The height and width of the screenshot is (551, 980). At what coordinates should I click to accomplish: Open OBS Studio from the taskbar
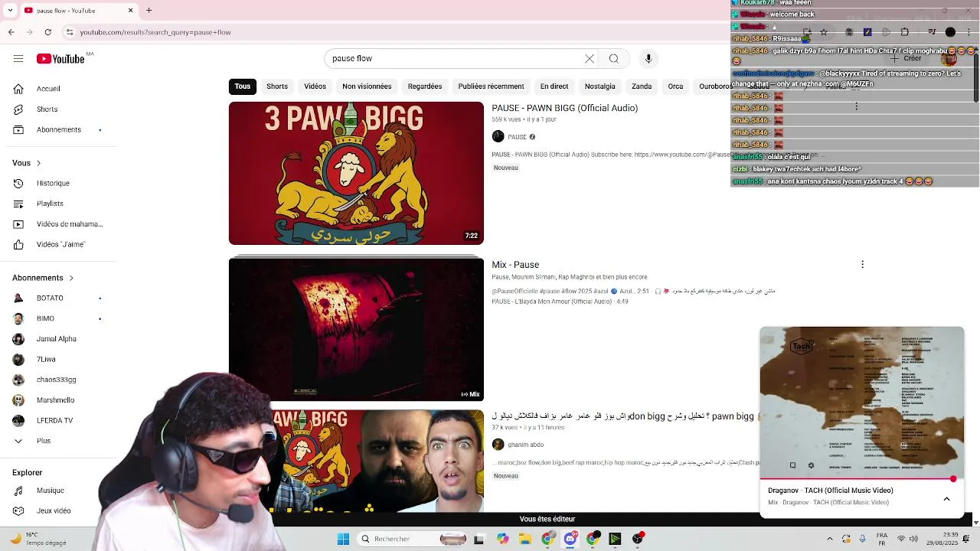tap(638, 539)
